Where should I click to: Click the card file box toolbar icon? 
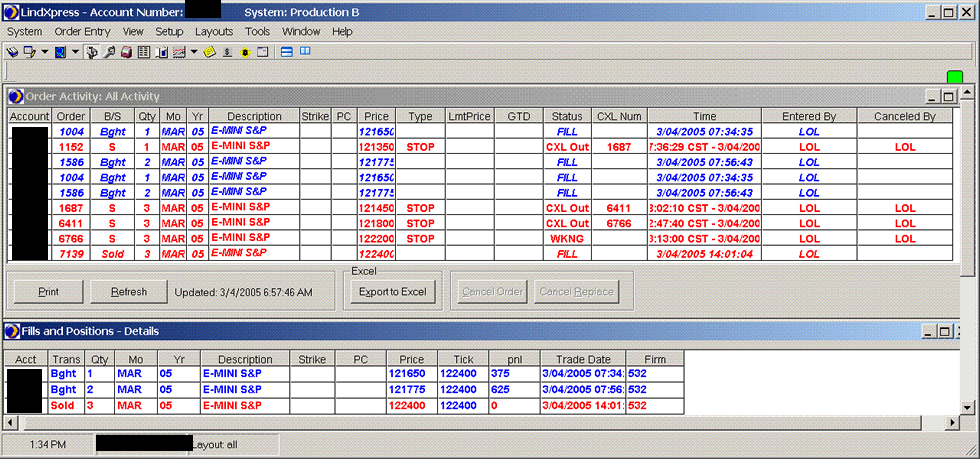coord(126,53)
